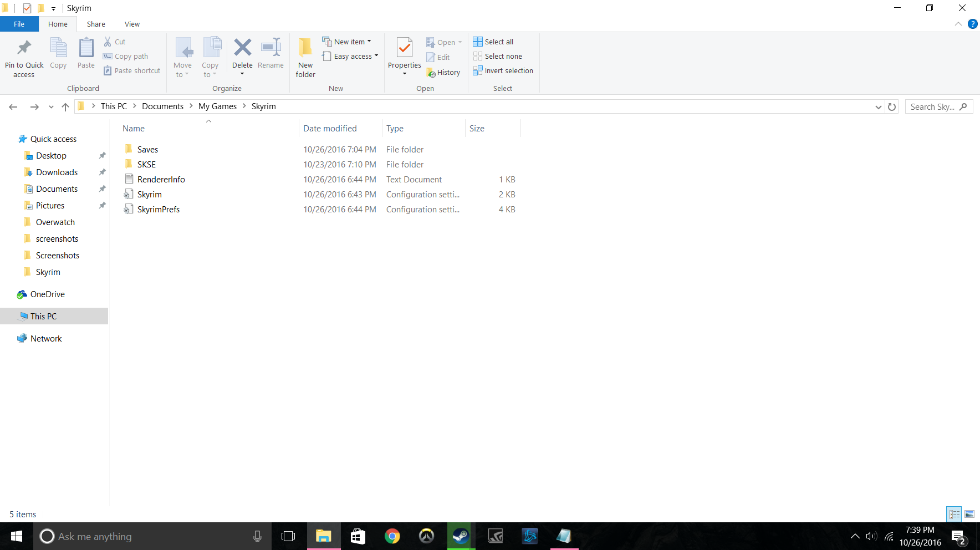The height and width of the screenshot is (550, 980).
Task: Go up to My Games folder
Action: [x=65, y=106]
